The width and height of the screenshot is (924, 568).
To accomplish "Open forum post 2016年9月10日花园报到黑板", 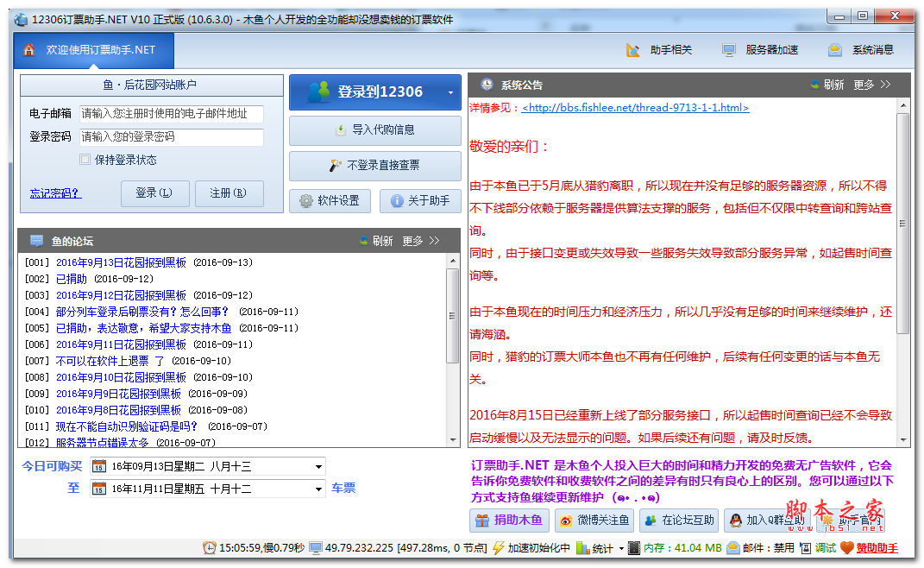I will tap(121, 377).
